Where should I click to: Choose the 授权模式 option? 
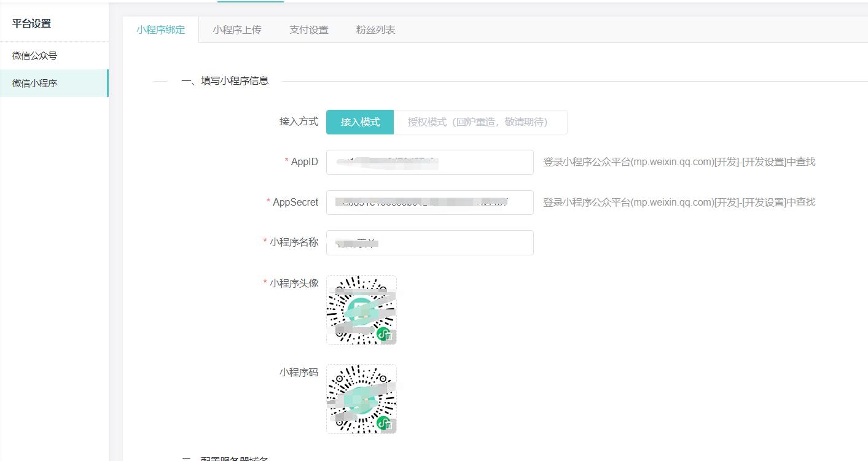480,122
